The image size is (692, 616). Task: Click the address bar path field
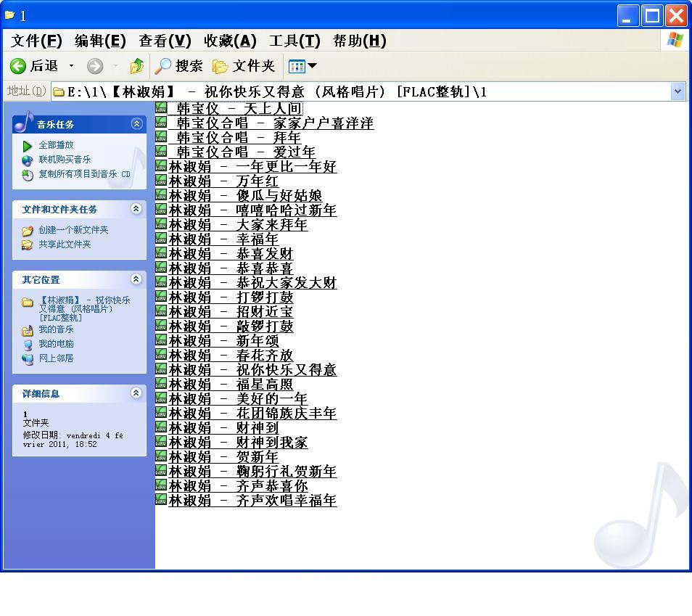coord(361,92)
